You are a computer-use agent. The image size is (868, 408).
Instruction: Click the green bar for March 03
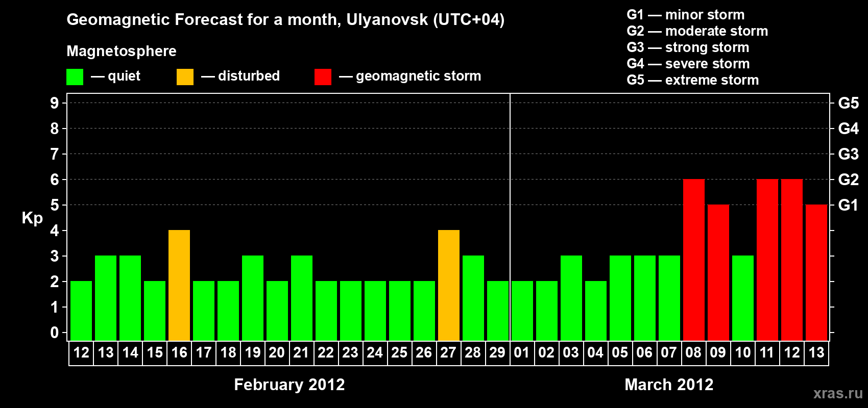(x=571, y=298)
